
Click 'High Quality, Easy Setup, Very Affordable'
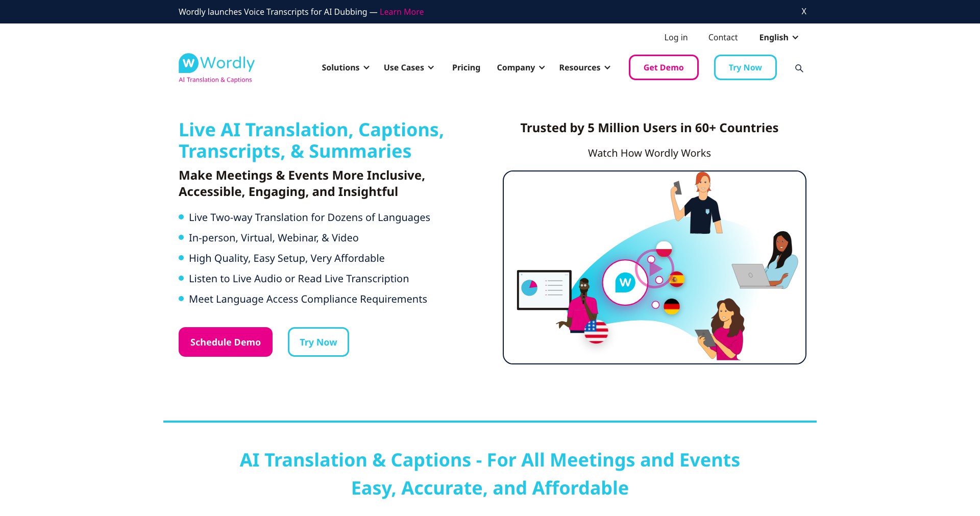[x=287, y=258]
